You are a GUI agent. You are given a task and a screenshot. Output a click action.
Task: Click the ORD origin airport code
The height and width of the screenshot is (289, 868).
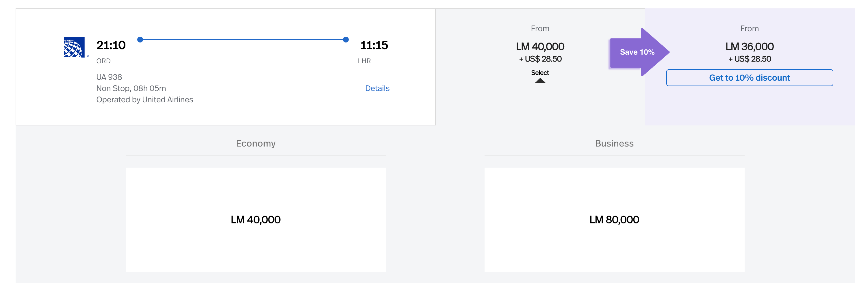tap(103, 61)
